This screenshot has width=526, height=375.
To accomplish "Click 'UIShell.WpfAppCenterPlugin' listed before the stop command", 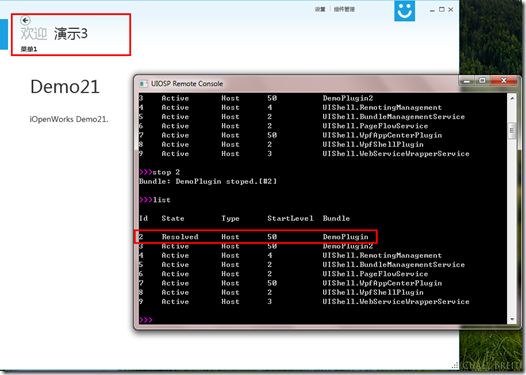I will pyautogui.click(x=382, y=135).
